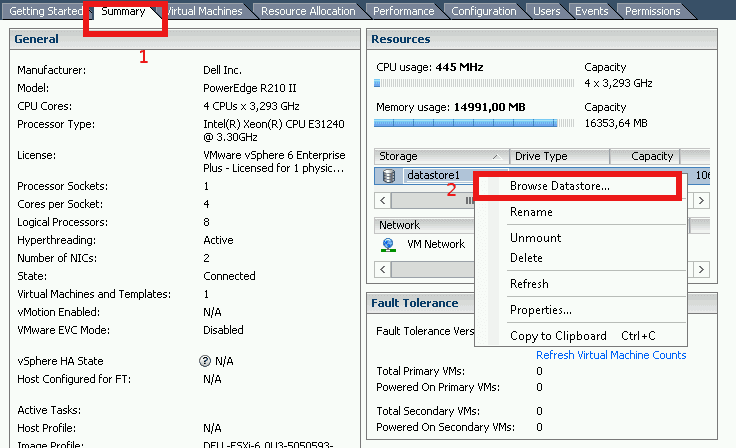Choose Unmount from the context menu

tap(536, 238)
